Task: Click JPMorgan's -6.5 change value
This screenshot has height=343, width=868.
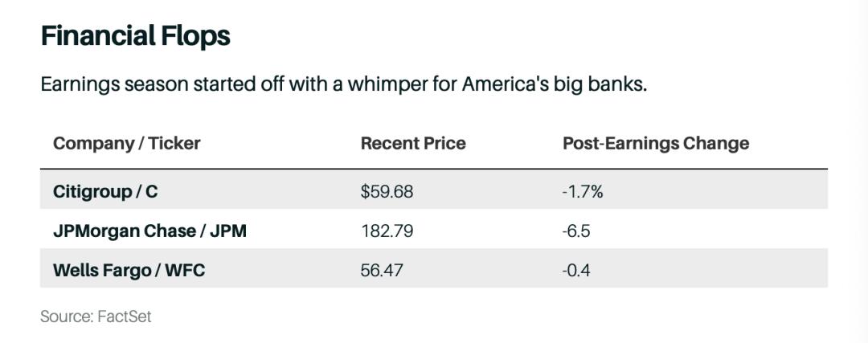Action: (x=576, y=231)
